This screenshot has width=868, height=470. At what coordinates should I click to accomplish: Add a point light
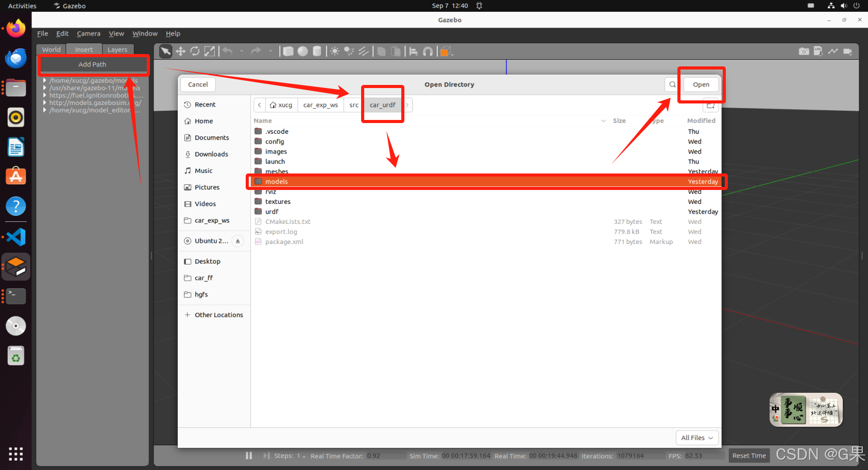(335, 51)
